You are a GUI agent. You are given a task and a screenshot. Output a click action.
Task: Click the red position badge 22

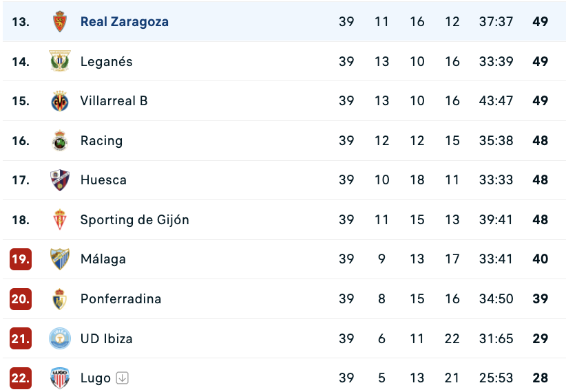[x=21, y=378]
